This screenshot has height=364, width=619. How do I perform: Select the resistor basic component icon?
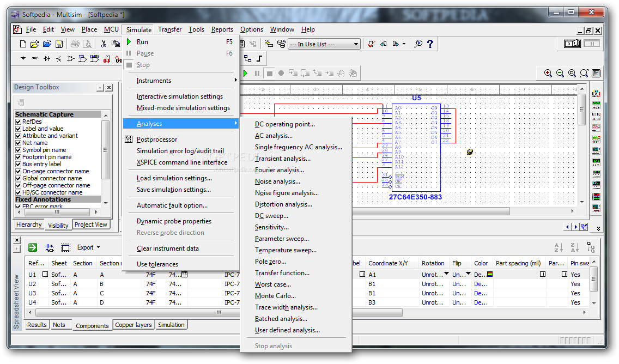[x=35, y=59]
